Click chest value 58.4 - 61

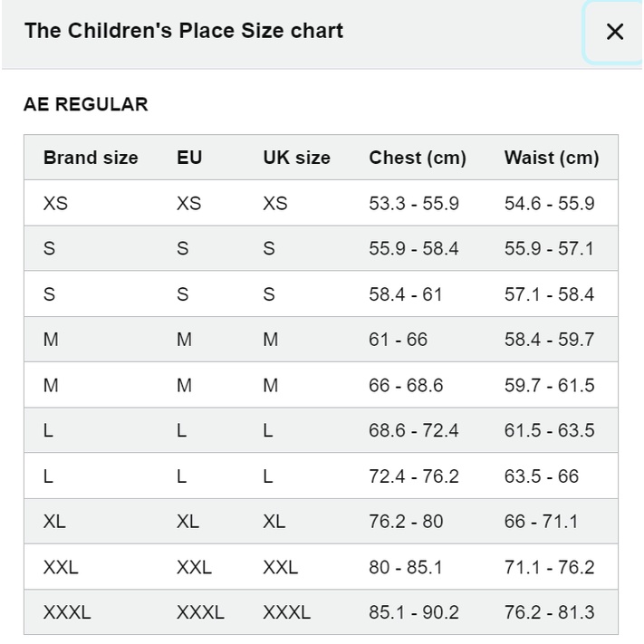point(405,294)
